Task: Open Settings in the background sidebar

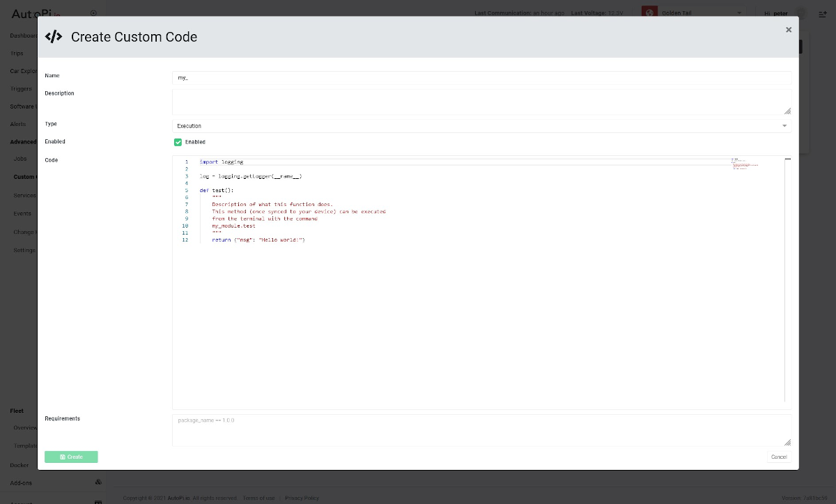Action: [x=24, y=250]
